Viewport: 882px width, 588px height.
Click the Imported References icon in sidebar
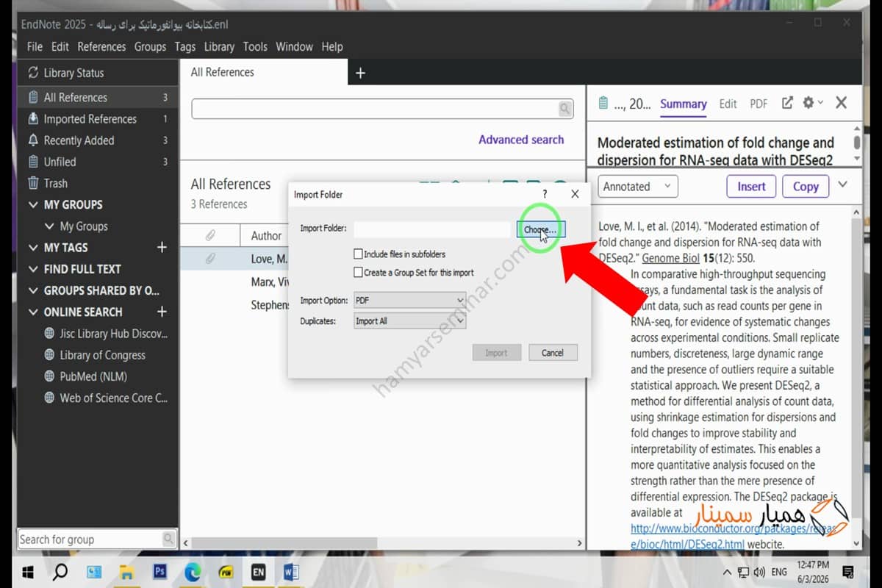[x=33, y=118]
